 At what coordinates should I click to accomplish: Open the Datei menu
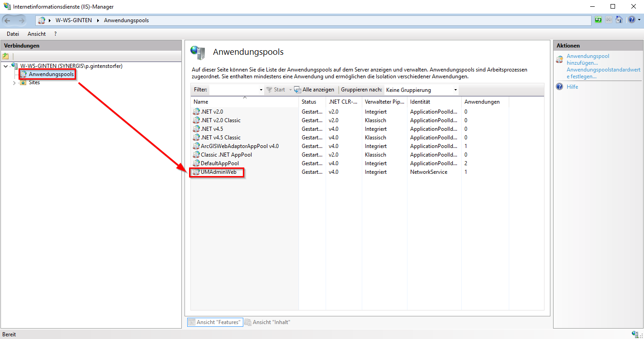coord(13,33)
